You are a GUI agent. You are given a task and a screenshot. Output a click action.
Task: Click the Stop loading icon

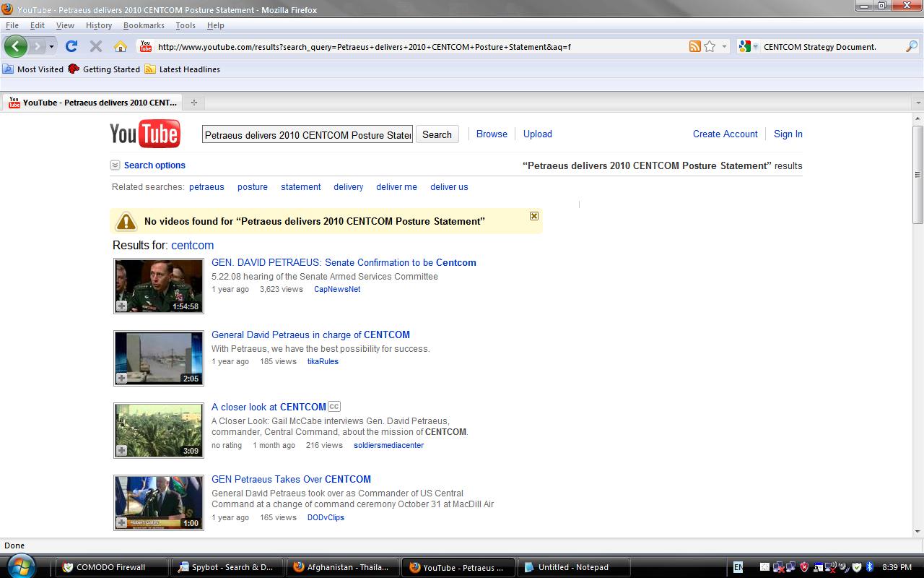[x=95, y=46]
